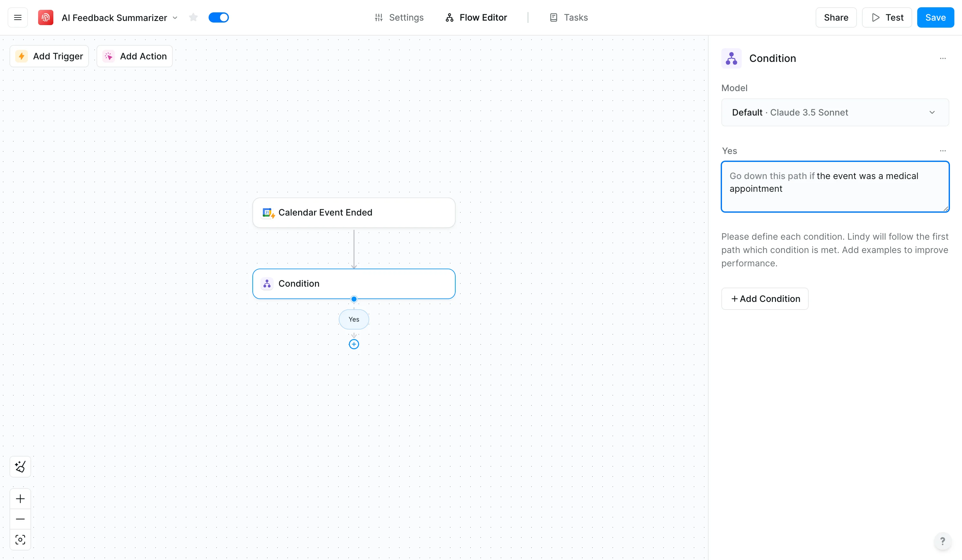Open the hamburger menu
The width and height of the screenshot is (962, 560).
click(17, 17)
